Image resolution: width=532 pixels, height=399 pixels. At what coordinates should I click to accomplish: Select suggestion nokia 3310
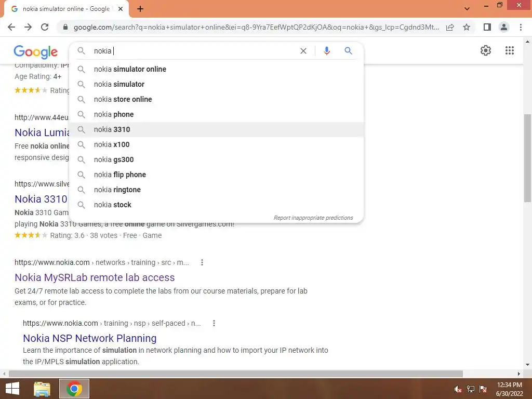217,129
